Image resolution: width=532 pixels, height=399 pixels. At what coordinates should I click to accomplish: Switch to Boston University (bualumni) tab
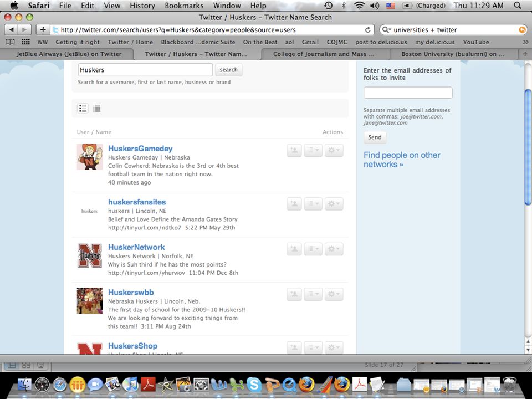(453, 54)
